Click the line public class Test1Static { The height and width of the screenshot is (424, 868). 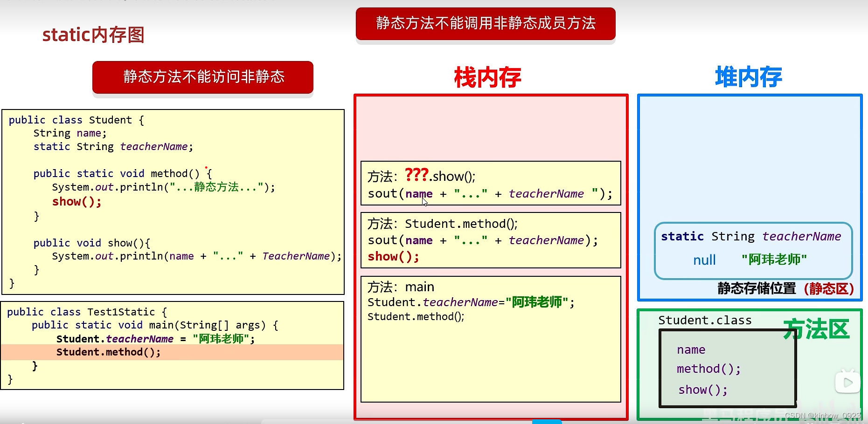[x=87, y=312]
